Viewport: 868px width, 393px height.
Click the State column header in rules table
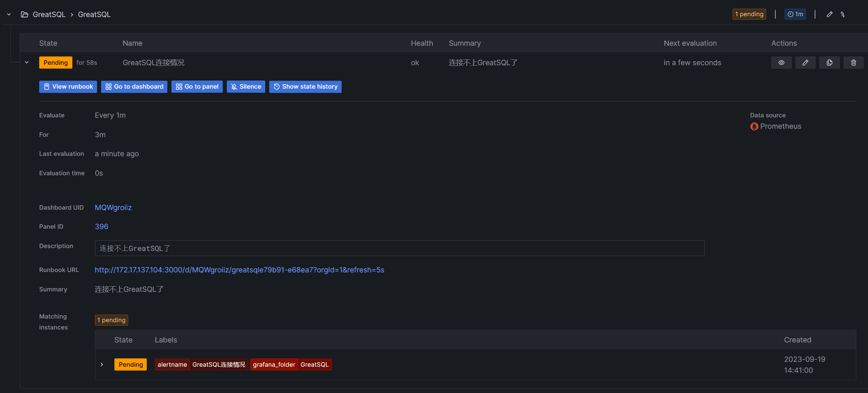click(x=48, y=43)
